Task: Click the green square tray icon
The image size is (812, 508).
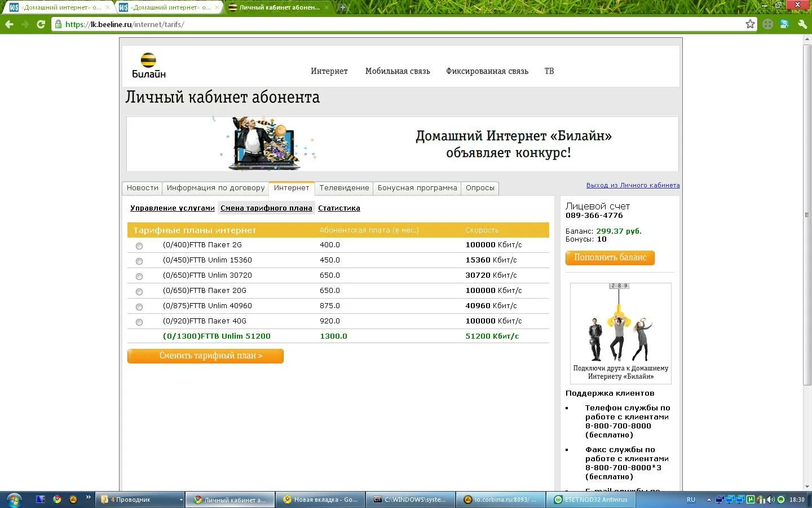Action: [x=751, y=500]
